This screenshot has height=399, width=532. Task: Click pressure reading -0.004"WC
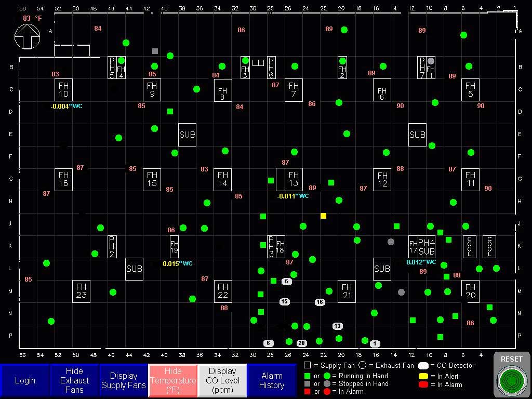66,106
